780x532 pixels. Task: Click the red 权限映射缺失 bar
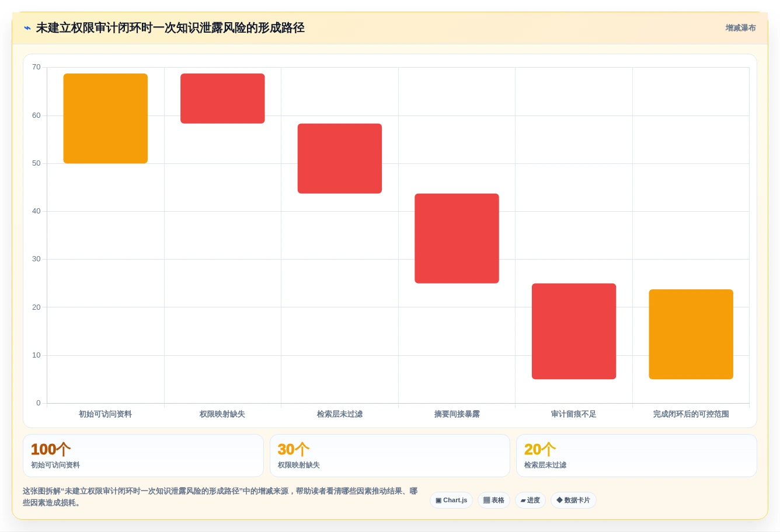click(x=222, y=99)
